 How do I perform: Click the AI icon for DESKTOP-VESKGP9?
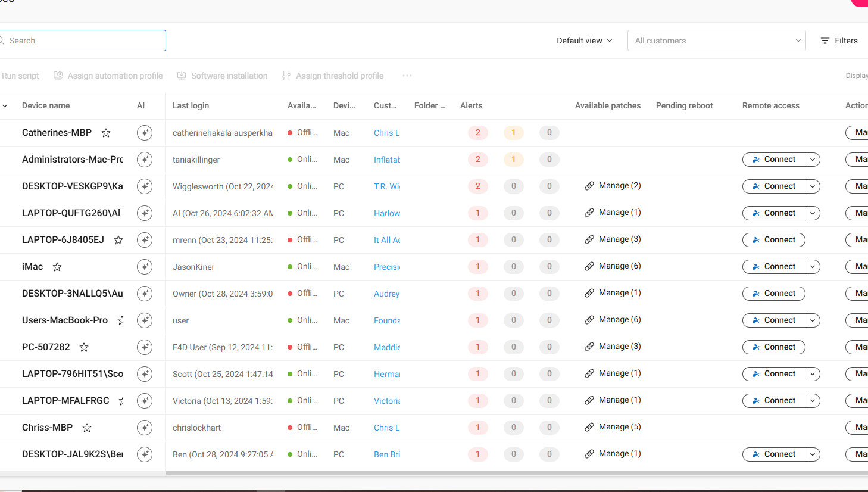(x=145, y=186)
